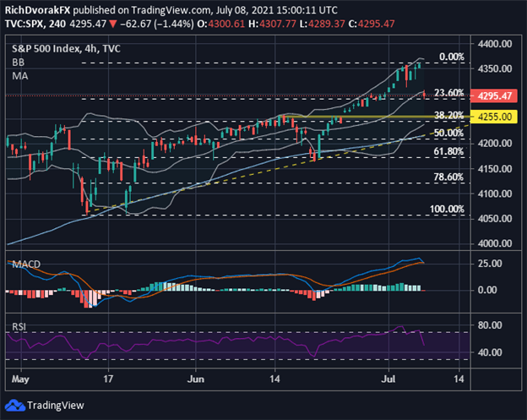Select the MACD pane label

click(x=26, y=264)
